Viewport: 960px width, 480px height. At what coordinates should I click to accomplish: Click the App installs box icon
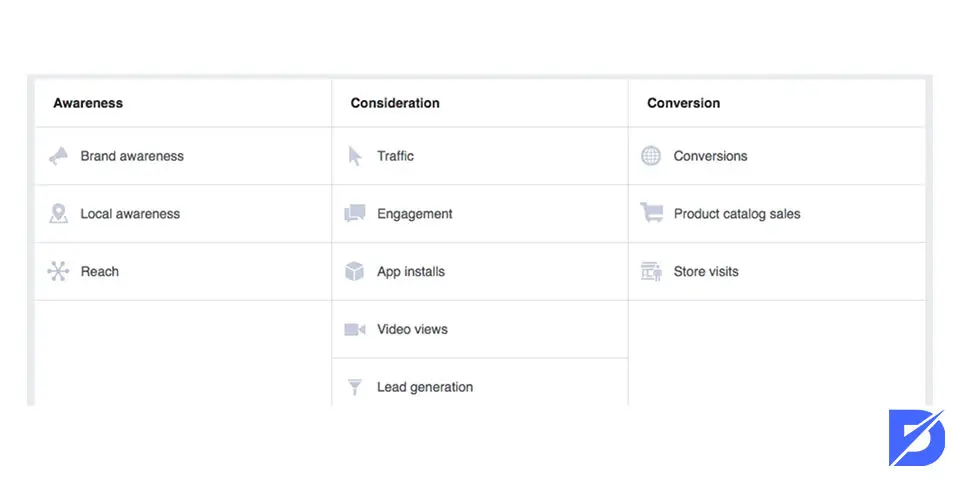354,271
